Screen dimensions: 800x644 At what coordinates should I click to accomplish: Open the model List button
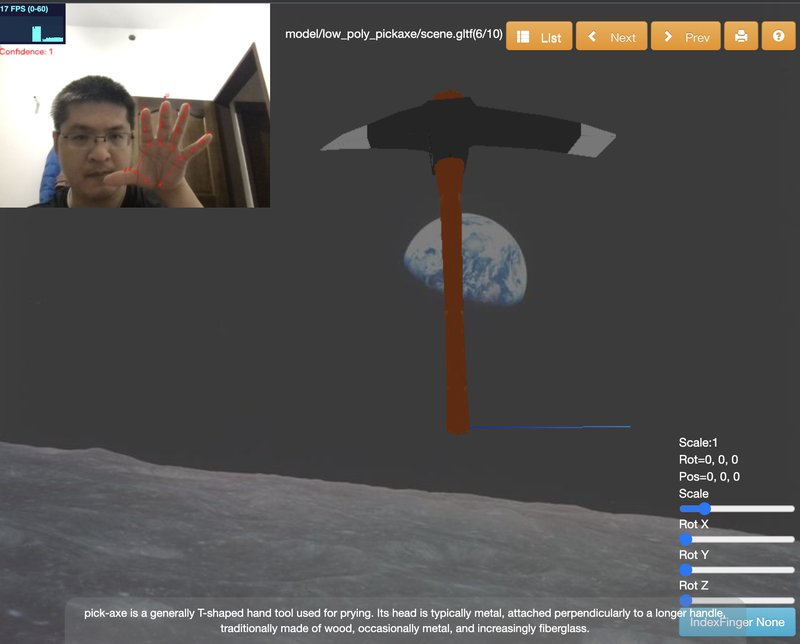[540, 37]
